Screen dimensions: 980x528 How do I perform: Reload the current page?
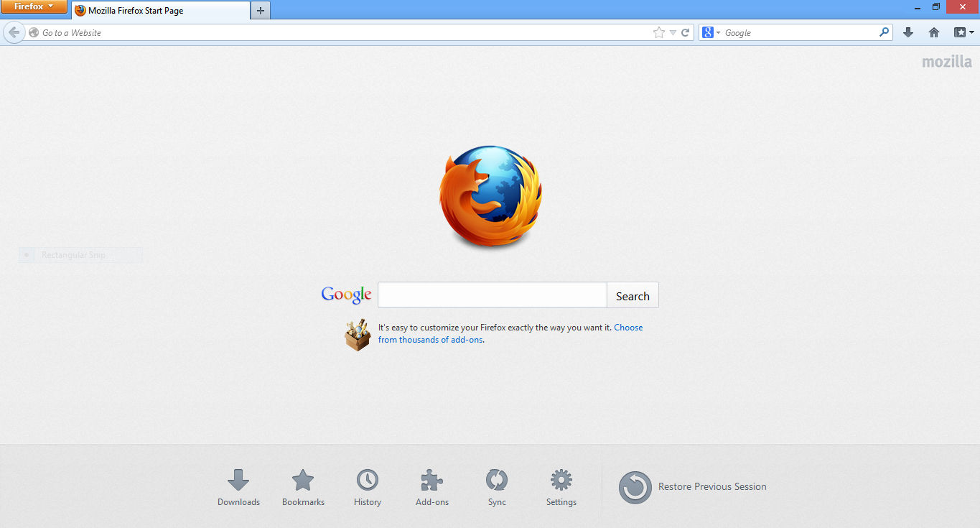685,32
